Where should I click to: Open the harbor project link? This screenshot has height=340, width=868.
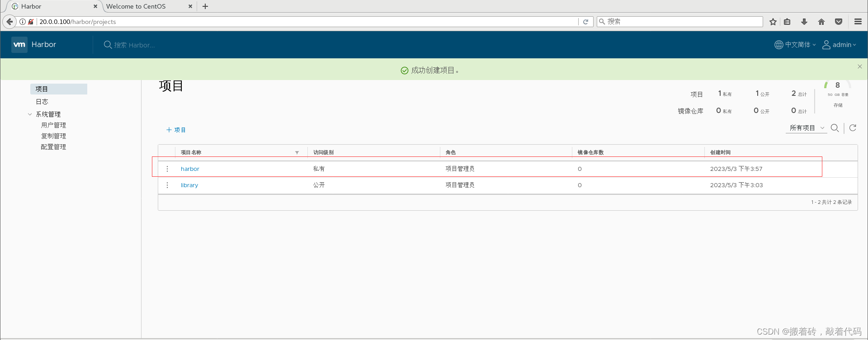pos(190,169)
